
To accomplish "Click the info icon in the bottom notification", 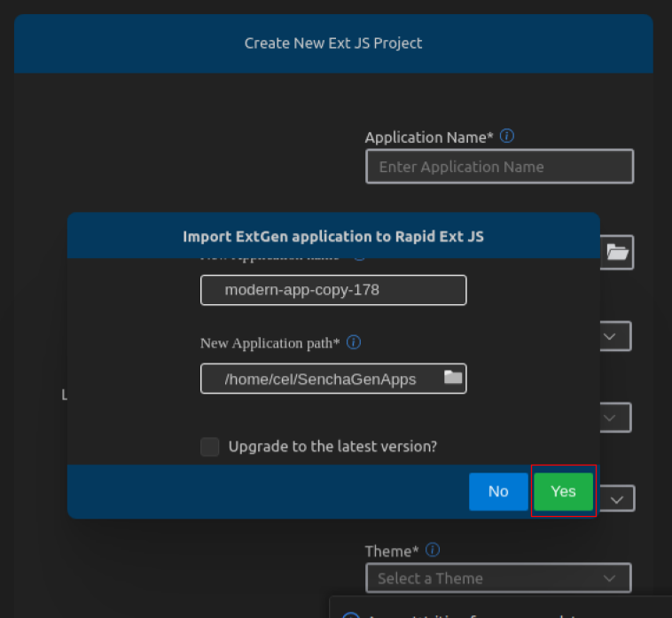I will pos(350,614).
